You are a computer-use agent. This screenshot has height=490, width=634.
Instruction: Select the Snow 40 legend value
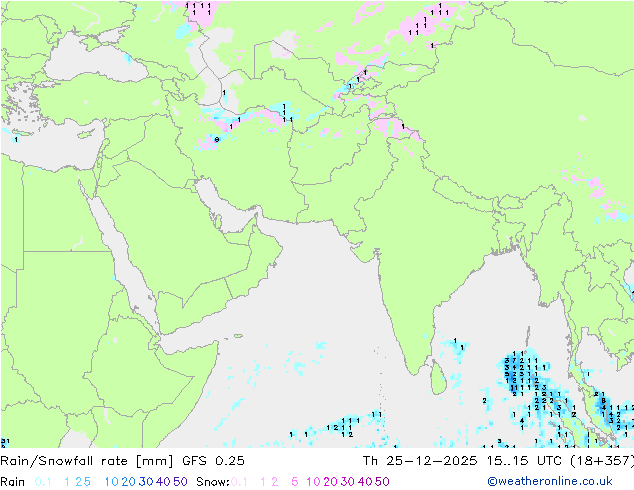pyautogui.click(x=365, y=482)
